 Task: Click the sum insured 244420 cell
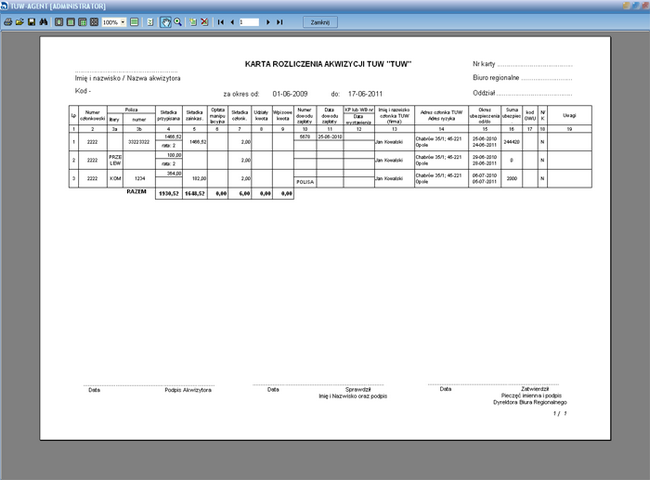tap(512, 142)
